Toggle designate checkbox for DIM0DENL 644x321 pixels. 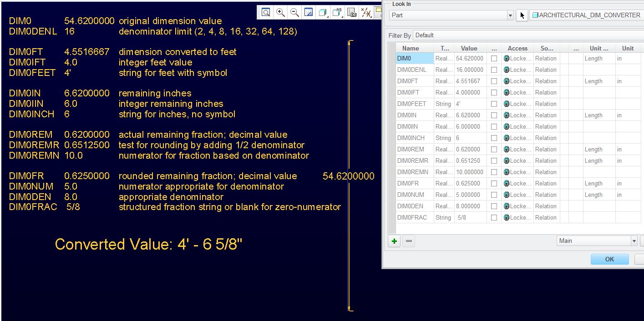(494, 70)
